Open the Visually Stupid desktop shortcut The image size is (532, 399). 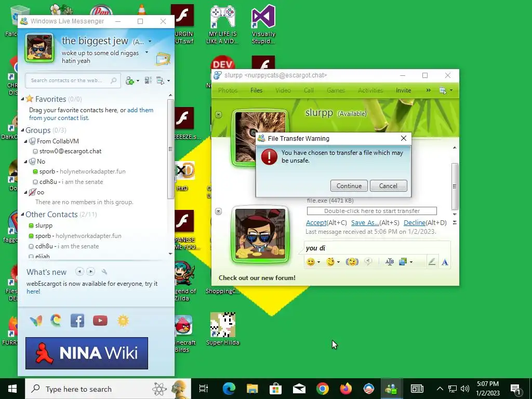[263, 24]
